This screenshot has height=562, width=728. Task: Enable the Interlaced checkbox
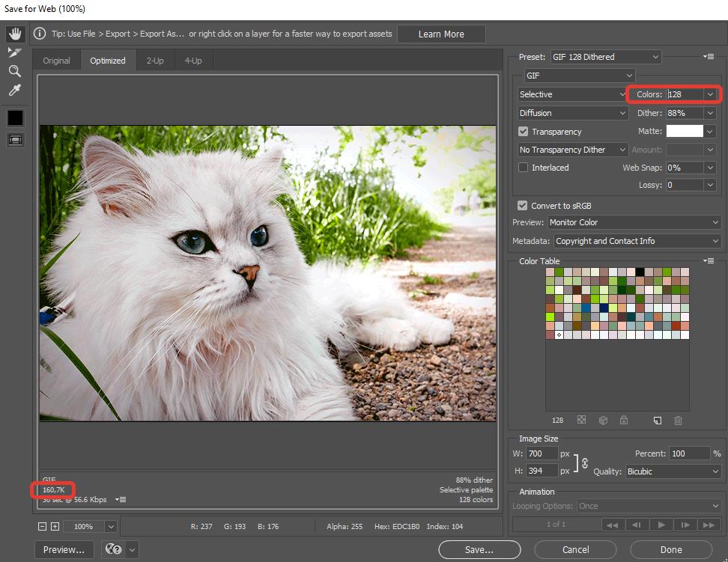524,168
